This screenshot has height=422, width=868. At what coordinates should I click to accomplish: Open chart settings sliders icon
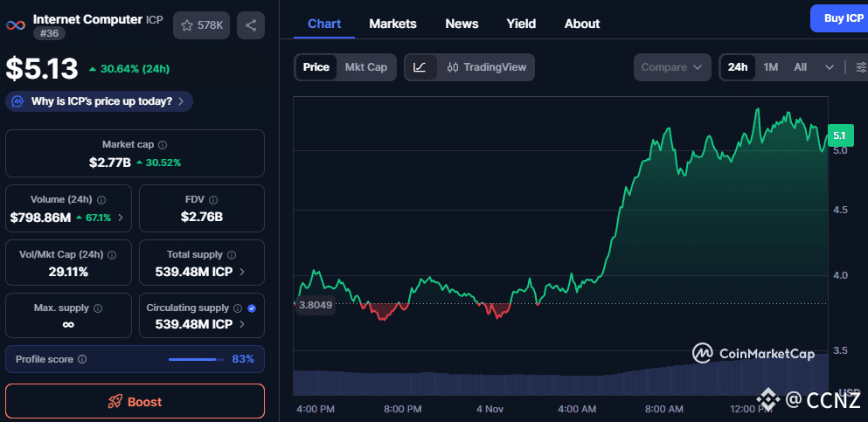tap(860, 67)
